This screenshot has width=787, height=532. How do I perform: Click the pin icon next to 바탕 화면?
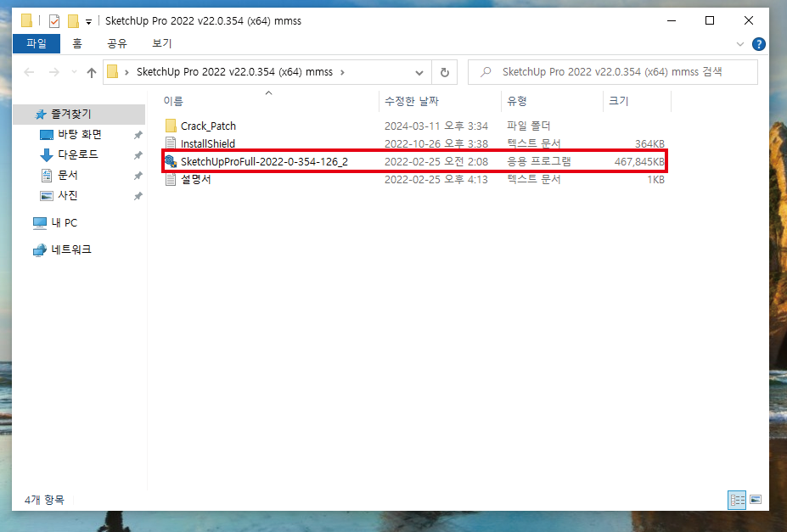pos(138,135)
